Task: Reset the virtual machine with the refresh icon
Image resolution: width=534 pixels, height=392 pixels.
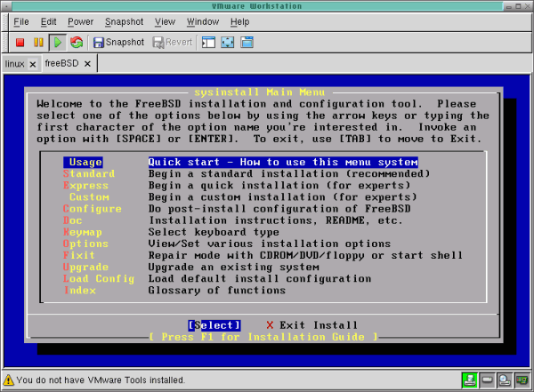Action: tap(77, 42)
